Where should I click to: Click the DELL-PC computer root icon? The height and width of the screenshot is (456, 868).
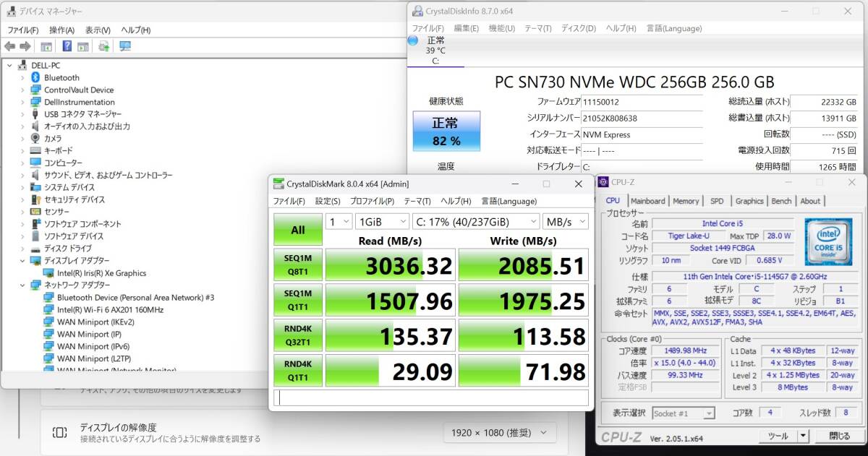coord(23,65)
